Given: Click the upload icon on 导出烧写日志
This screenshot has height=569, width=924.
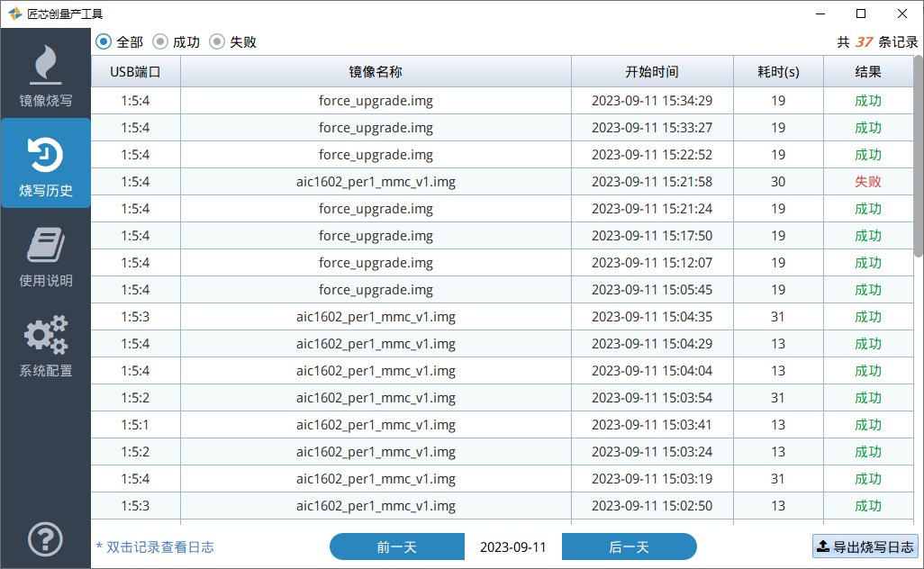Looking at the screenshot, I should coord(824,546).
